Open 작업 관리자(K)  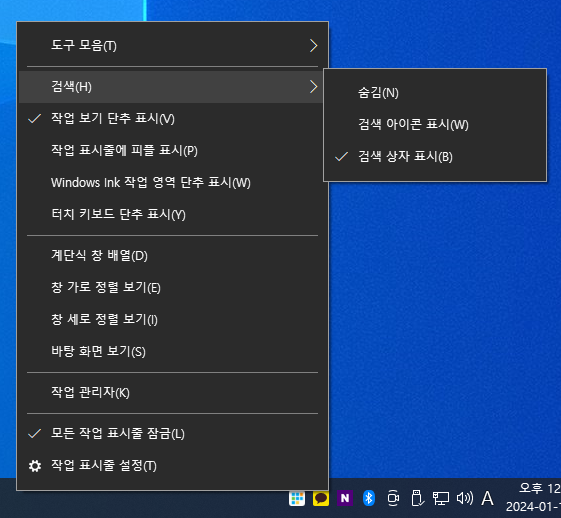172,392
